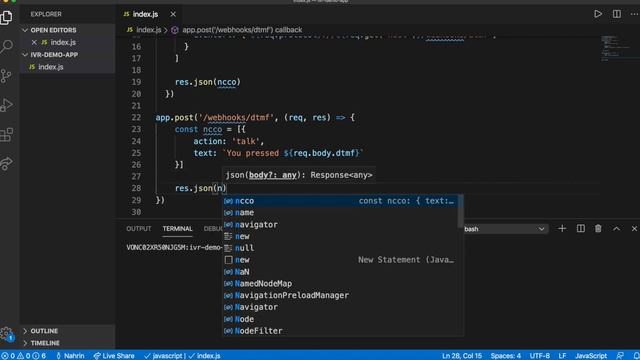Open the Live Share view in the activity bar
The image size is (640, 360).
[x=7, y=164]
